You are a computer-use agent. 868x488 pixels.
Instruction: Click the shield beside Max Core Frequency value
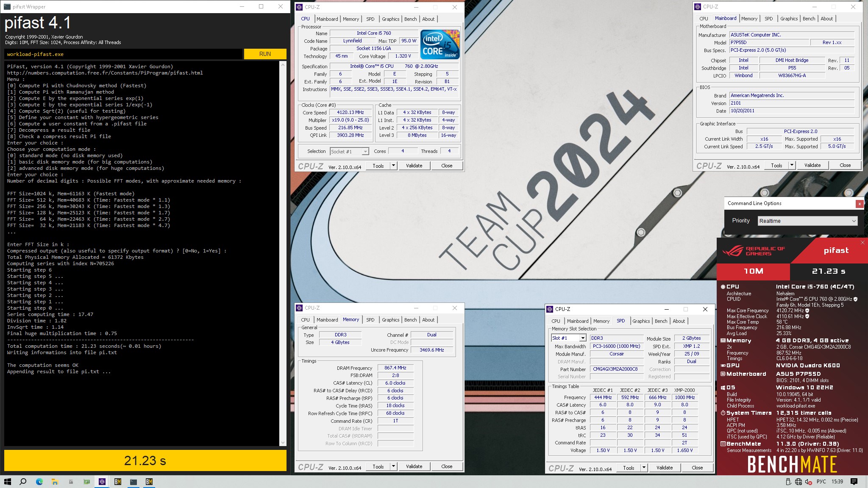point(807,311)
